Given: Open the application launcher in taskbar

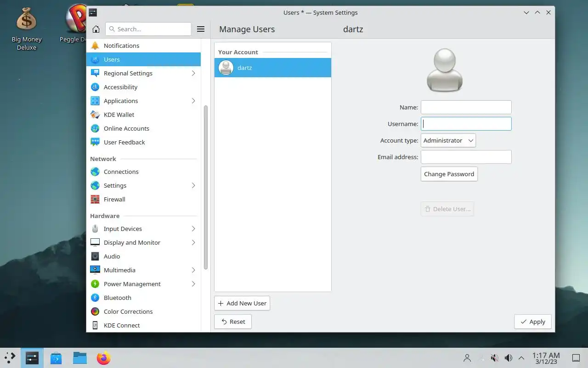Looking at the screenshot, I should (x=10, y=358).
